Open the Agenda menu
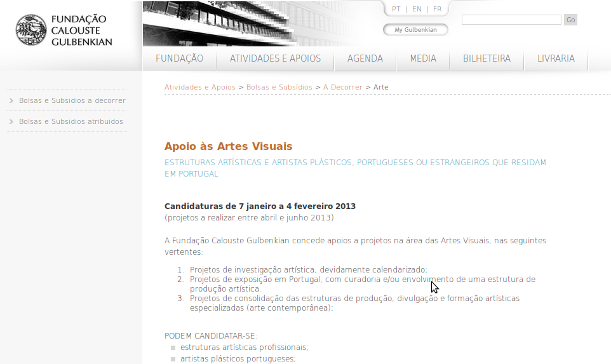This screenshot has width=611, height=364. point(365,58)
